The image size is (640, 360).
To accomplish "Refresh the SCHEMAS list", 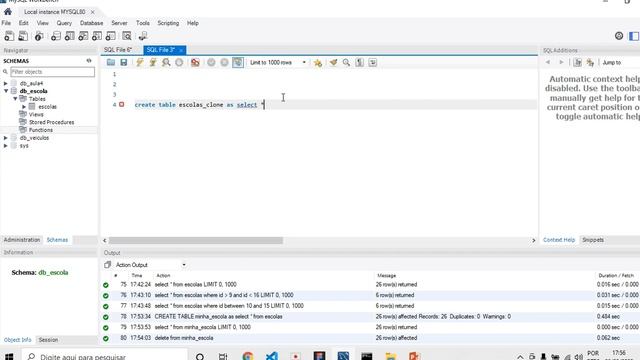I will pyautogui.click(x=89, y=61).
